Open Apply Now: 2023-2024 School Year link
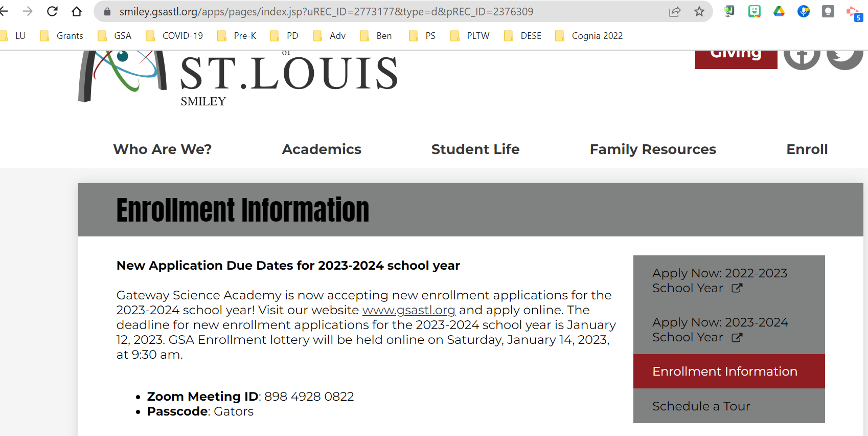This screenshot has height=436, width=868. tap(729, 330)
